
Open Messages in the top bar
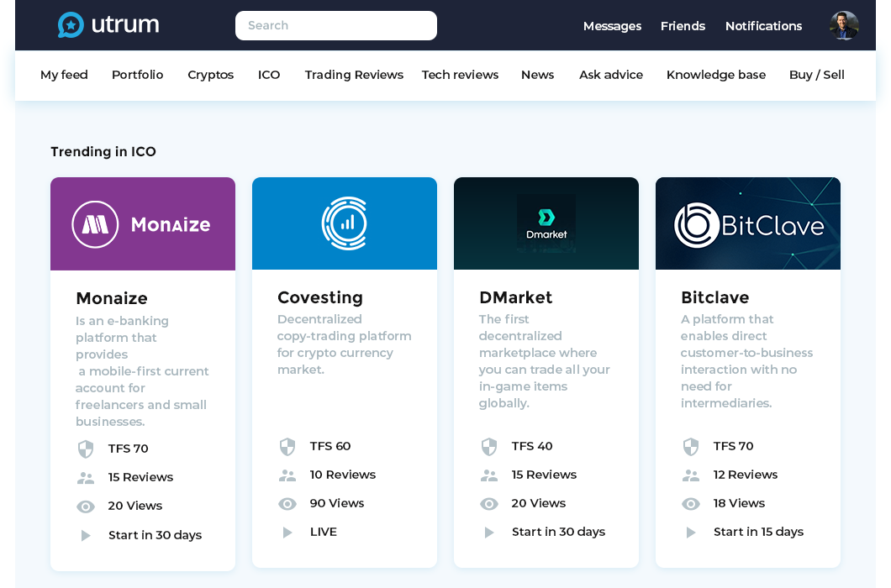pos(612,26)
